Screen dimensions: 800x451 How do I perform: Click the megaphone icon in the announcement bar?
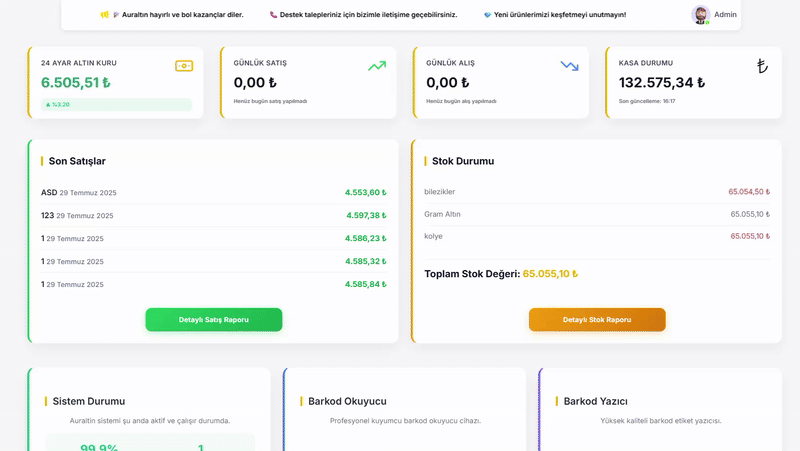click(x=105, y=15)
